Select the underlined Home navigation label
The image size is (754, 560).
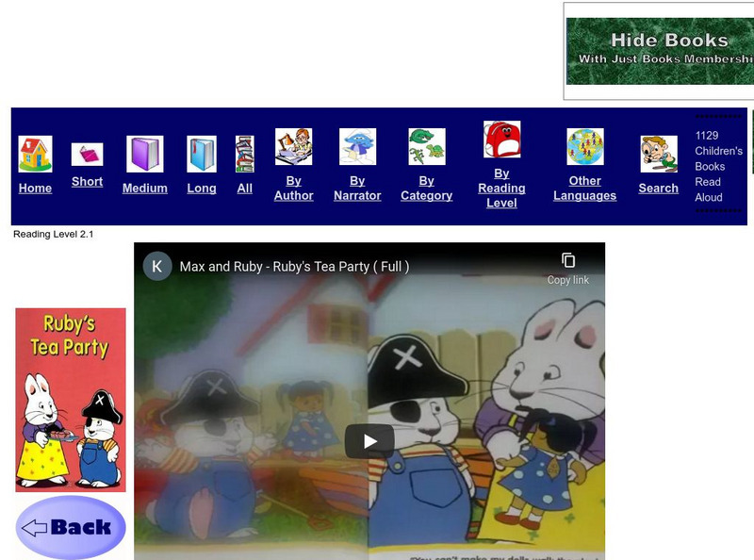(34, 189)
